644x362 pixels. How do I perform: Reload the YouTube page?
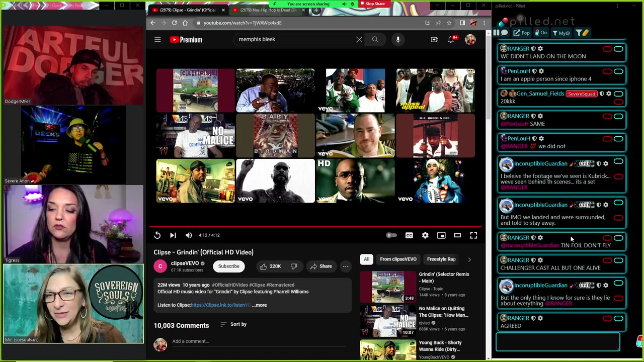[x=174, y=23]
